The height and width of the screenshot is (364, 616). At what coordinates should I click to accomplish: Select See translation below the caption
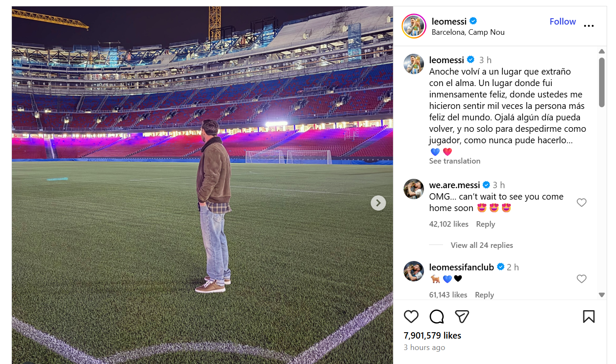point(454,161)
